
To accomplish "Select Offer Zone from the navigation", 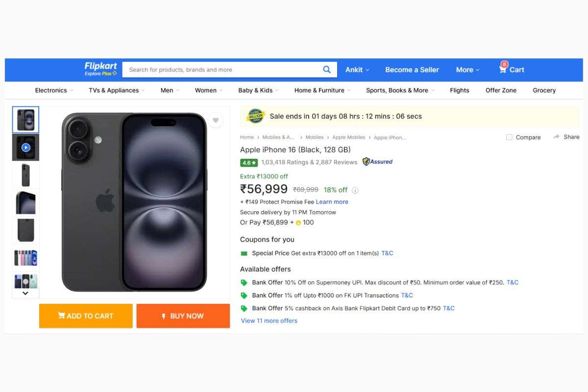I will (x=501, y=90).
